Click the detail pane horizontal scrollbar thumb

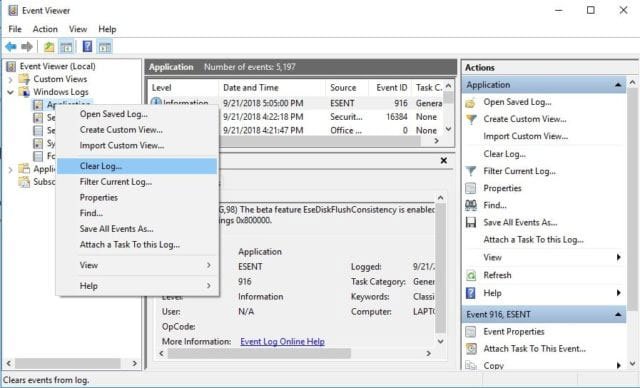260,353
